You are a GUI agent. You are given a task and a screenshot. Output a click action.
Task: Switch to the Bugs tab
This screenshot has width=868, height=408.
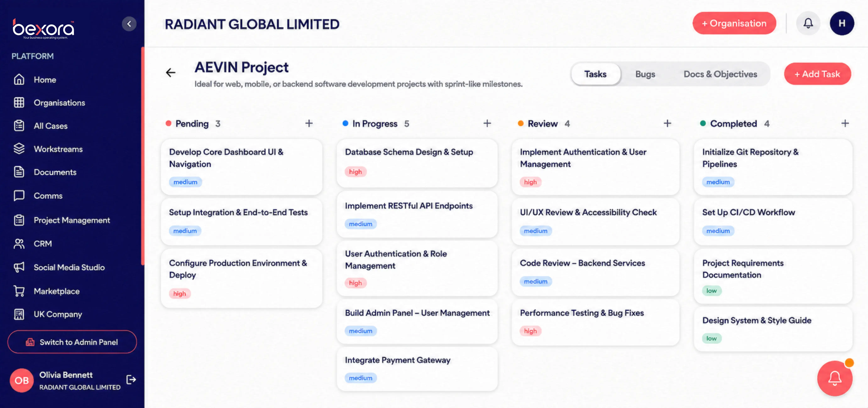coord(645,74)
